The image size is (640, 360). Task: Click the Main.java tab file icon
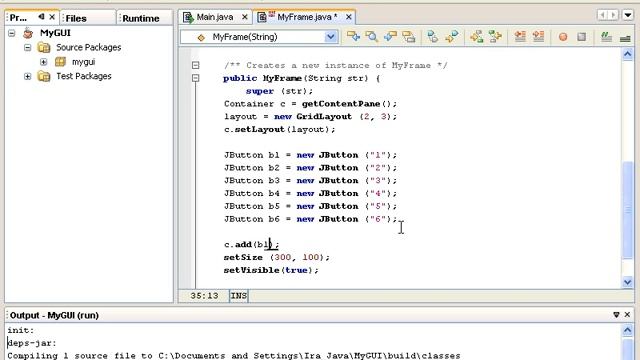[188, 17]
